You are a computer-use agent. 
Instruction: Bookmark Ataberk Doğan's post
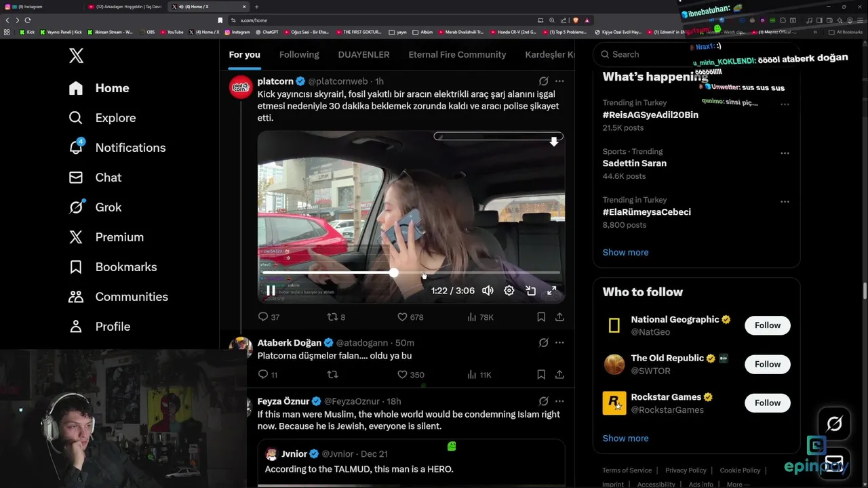click(541, 374)
